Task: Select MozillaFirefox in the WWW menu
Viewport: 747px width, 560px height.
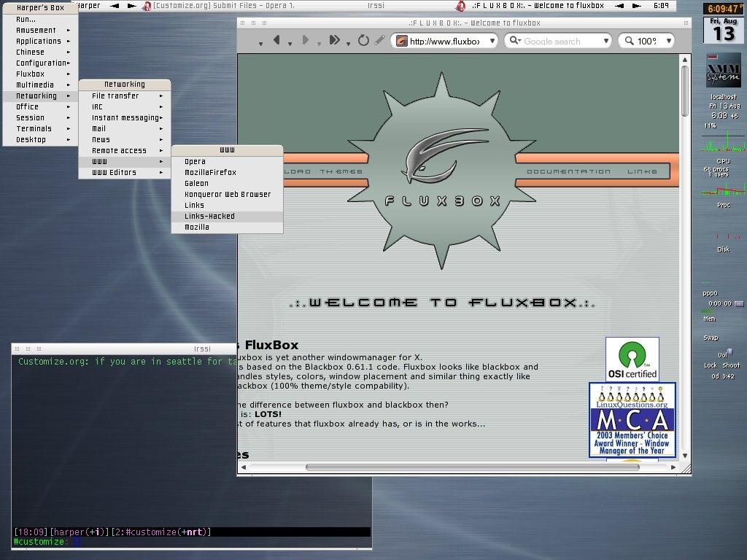Action: [x=227, y=172]
